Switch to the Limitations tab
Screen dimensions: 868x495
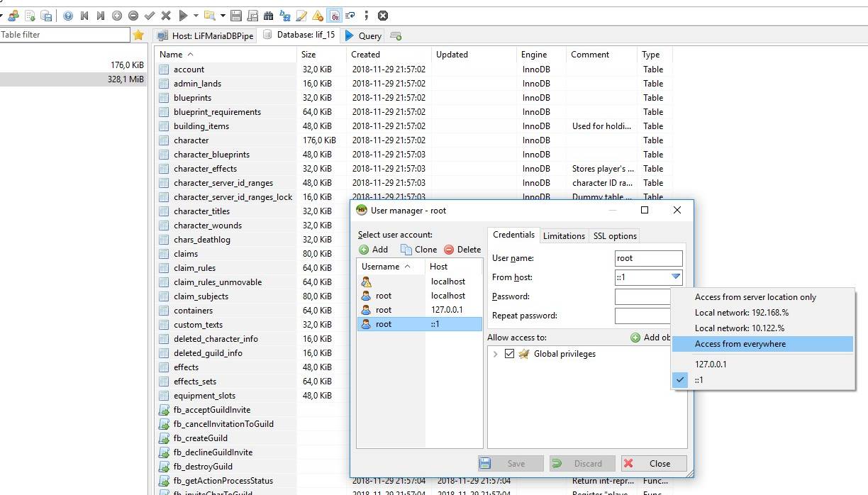click(x=564, y=236)
